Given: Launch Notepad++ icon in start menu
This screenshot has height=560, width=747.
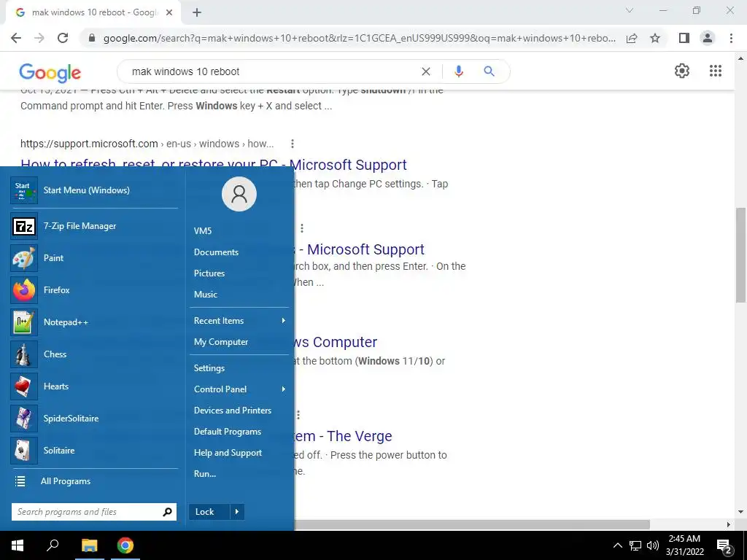Looking at the screenshot, I should [24, 322].
